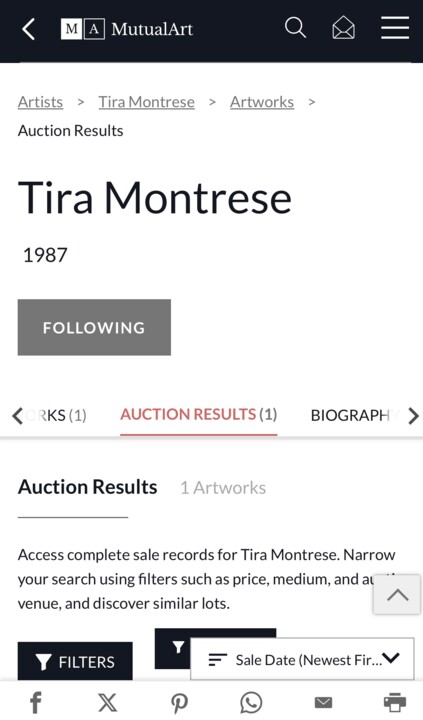Open the MutualArt logo home link
Viewport: 423px width, 720px height.
point(127,29)
